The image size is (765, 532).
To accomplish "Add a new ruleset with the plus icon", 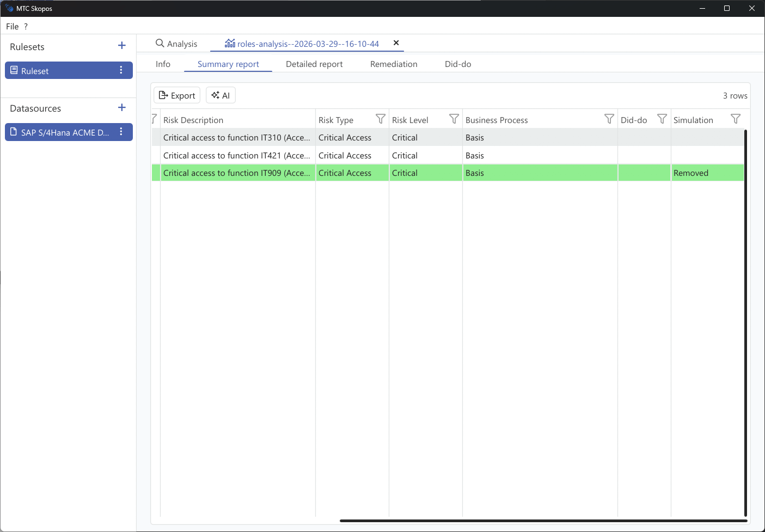I will tap(121, 46).
